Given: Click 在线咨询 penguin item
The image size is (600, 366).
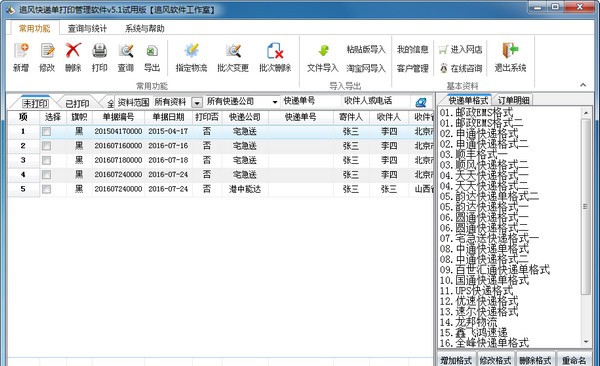Looking at the screenshot, I should (x=460, y=69).
